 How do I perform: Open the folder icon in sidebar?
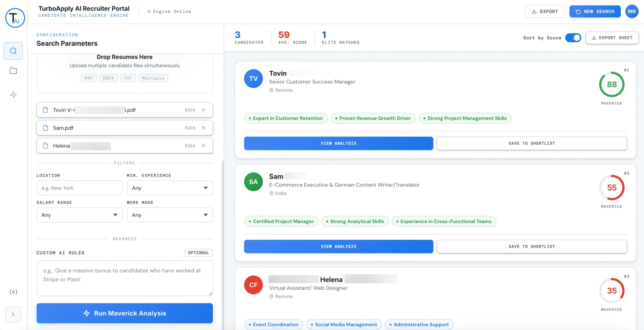click(13, 71)
